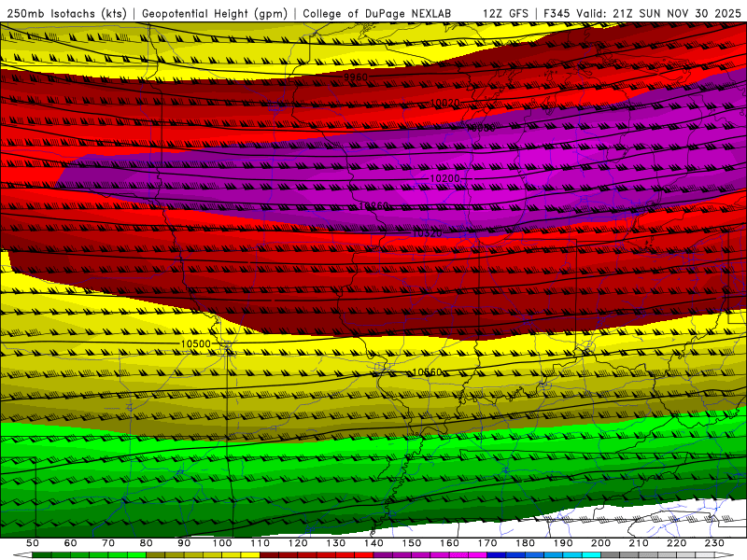Click the 120 value on the color scale
The width and height of the screenshot is (747, 560).
[x=298, y=543]
